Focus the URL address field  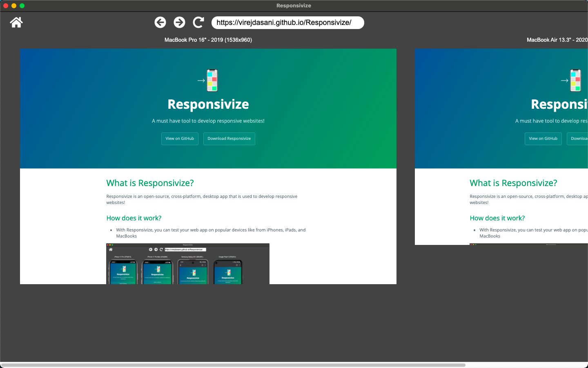point(287,22)
